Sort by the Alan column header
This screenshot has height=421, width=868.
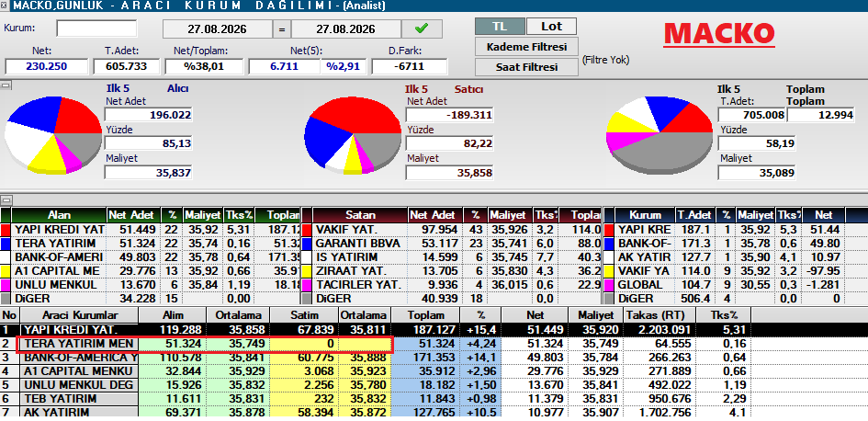tap(59, 215)
